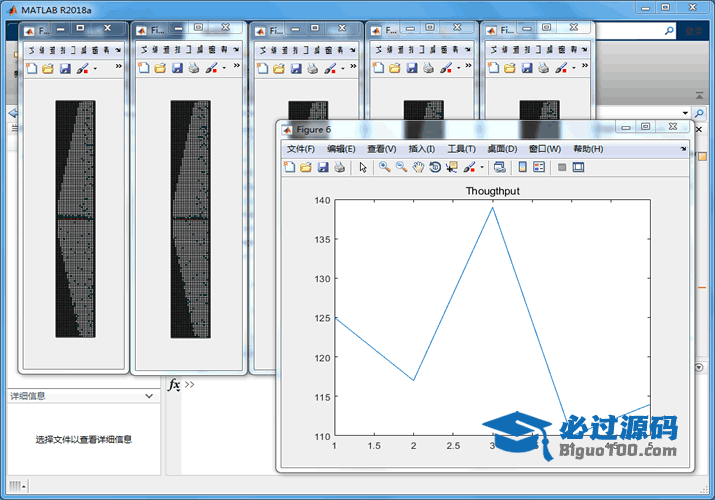Open the 工具(T) menu in Figure 6
This screenshot has height=500, width=715.
click(x=461, y=149)
